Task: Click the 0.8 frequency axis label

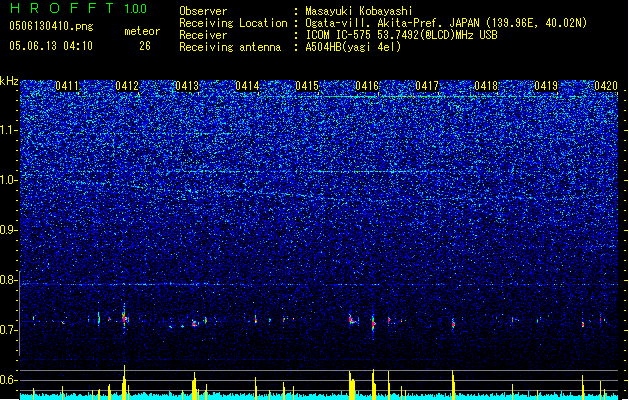Action: click(x=9, y=280)
